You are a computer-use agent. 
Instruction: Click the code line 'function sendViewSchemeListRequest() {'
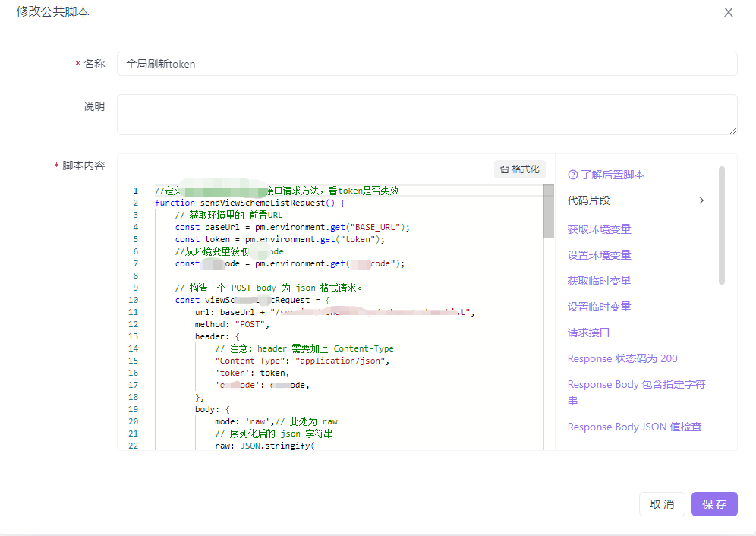coord(250,203)
